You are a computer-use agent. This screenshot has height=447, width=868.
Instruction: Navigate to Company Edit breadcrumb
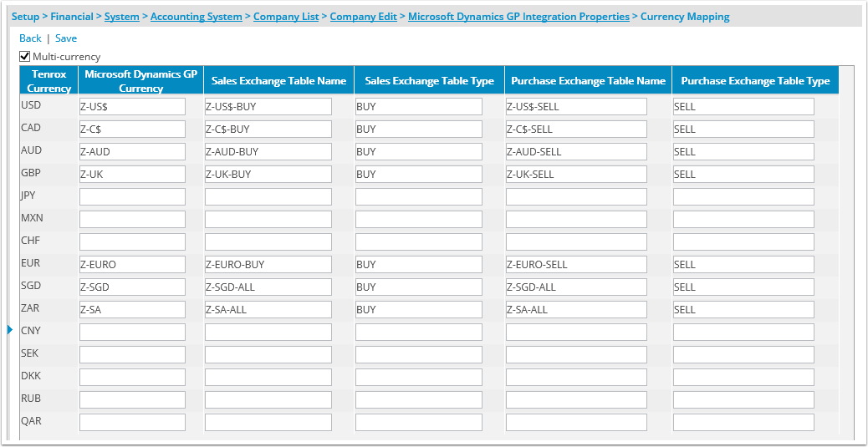[363, 17]
